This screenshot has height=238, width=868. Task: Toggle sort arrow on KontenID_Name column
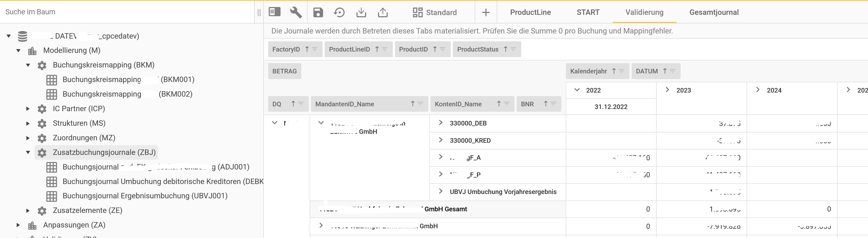(499, 104)
